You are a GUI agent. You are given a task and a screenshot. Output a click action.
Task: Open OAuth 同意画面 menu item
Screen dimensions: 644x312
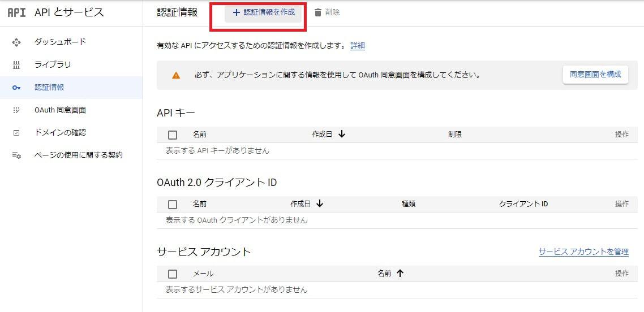click(60, 110)
